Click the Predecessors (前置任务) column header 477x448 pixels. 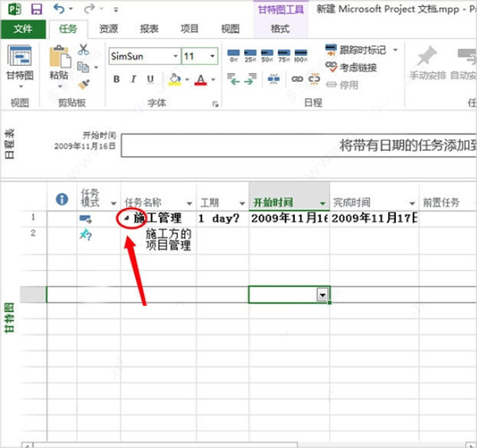[441, 203]
